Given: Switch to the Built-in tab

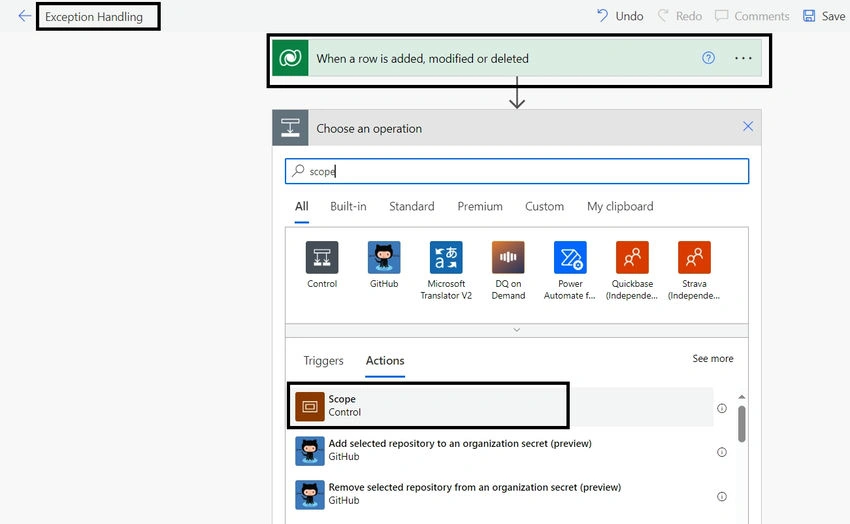Looking at the screenshot, I should point(348,206).
